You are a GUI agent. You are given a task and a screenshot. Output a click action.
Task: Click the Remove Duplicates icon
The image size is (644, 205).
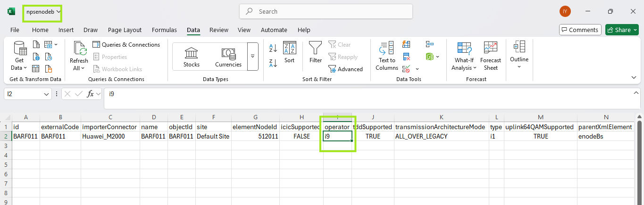point(406,57)
